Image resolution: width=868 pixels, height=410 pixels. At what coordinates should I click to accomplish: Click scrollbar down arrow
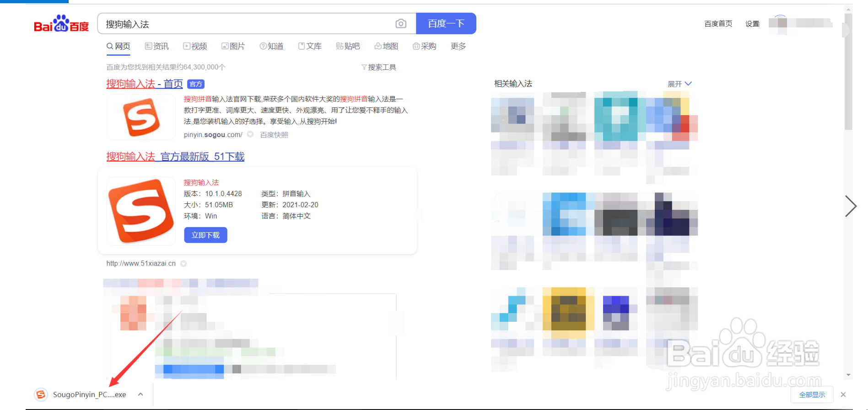(x=848, y=375)
